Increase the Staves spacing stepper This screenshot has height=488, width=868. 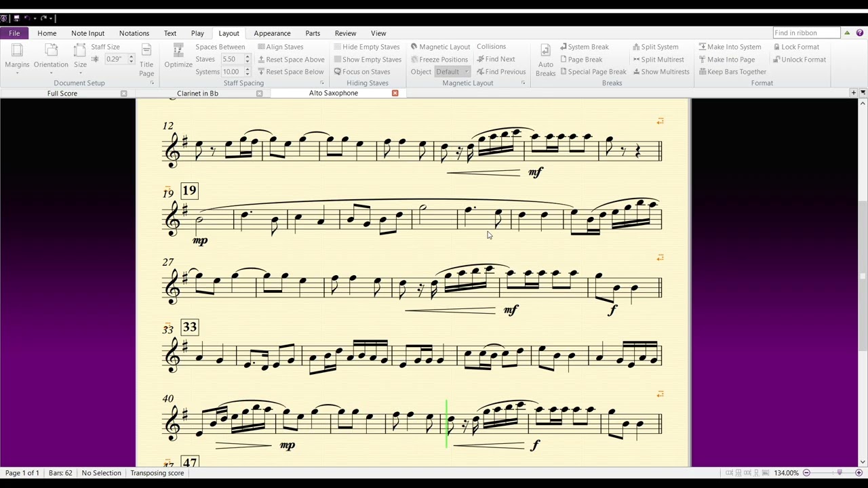247,57
